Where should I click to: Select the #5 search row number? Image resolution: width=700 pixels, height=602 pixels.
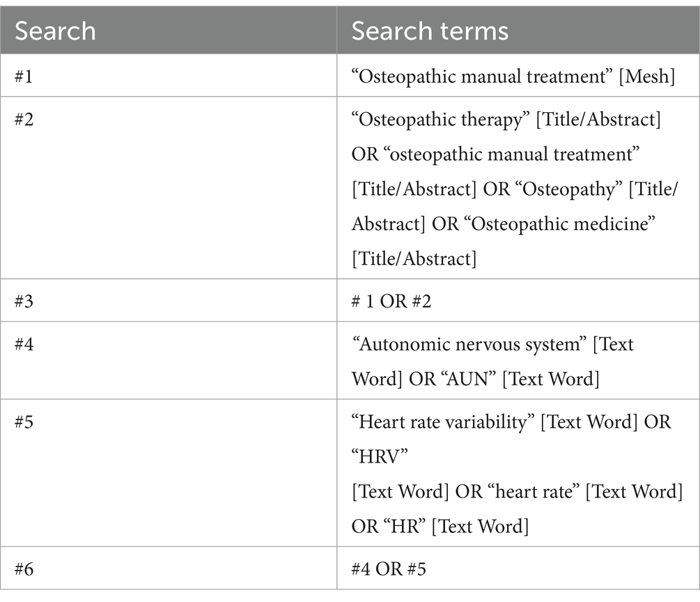point(24,422)
